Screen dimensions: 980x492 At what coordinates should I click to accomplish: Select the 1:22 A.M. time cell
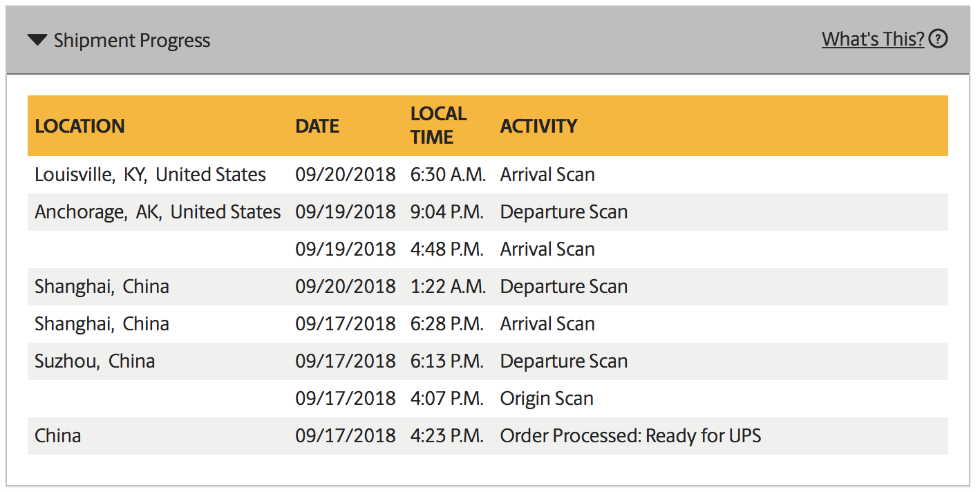(448, 287)
